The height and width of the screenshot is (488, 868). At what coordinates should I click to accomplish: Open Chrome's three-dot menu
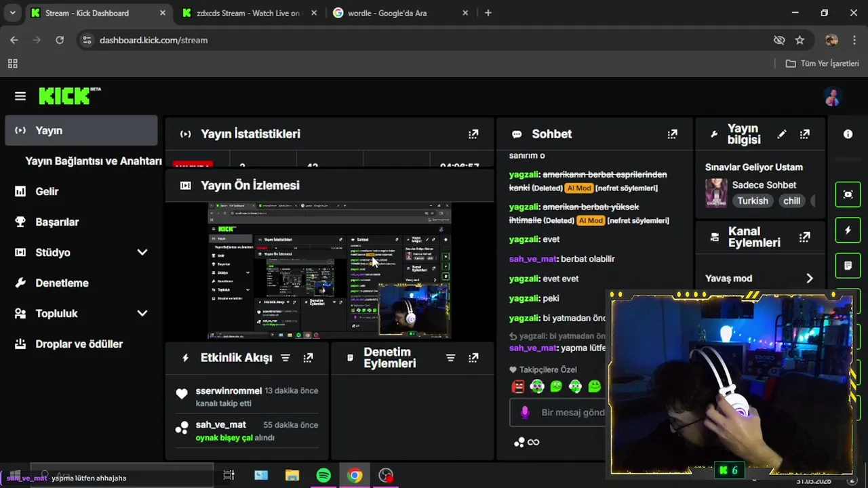click(x=854, y=40)
